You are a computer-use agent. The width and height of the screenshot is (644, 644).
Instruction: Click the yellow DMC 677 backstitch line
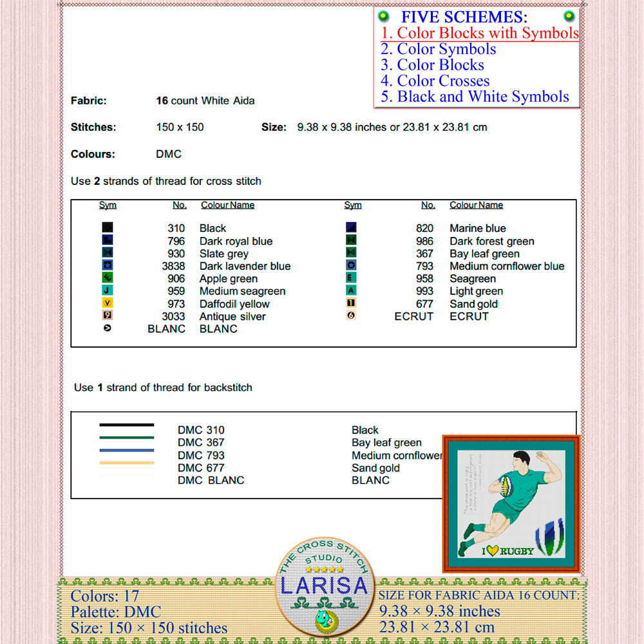point(126,463)
